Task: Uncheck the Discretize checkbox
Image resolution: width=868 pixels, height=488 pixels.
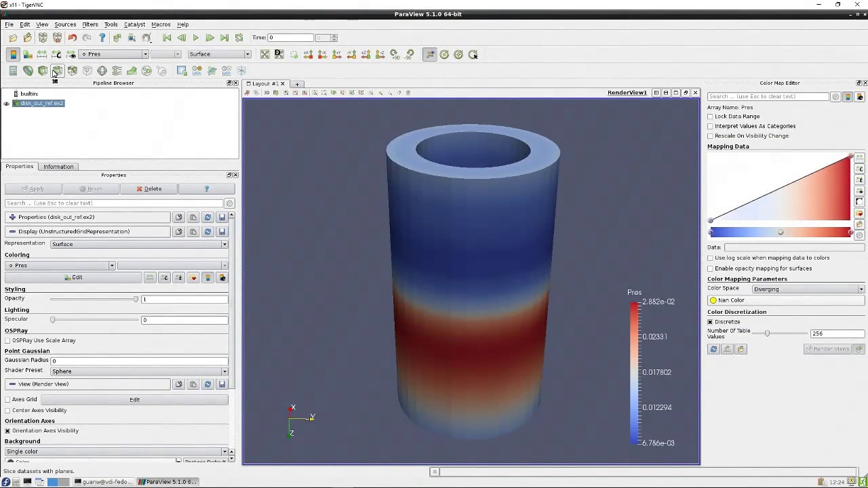Action: (711, 322)
